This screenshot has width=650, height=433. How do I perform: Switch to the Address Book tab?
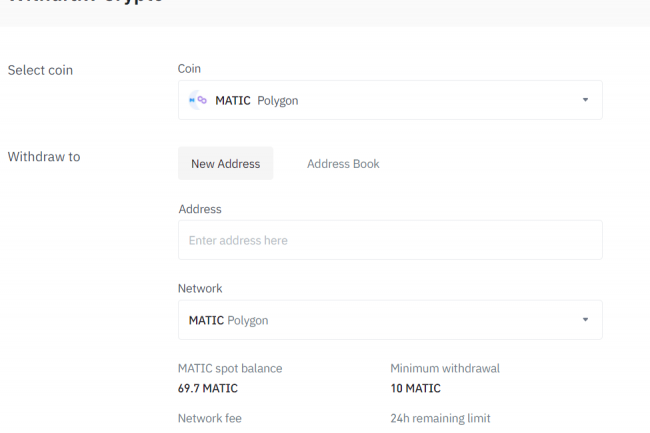click(343, 164)
